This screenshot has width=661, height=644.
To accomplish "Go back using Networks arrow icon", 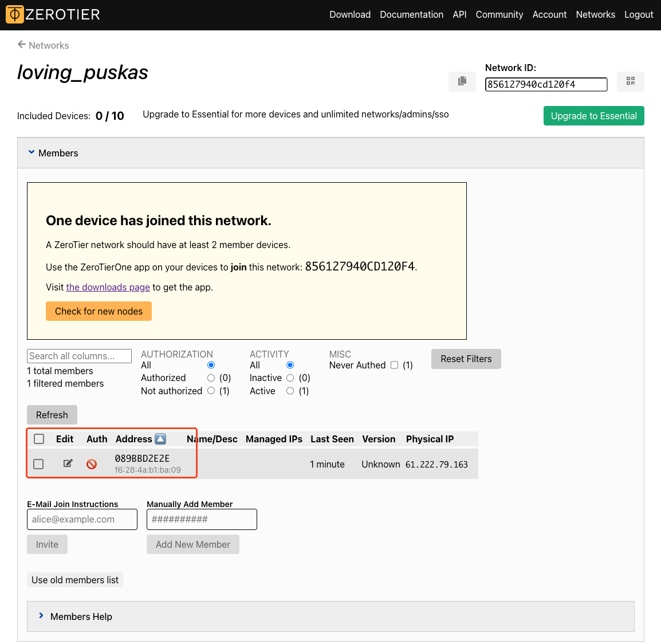I will click(x=22, y=45).
